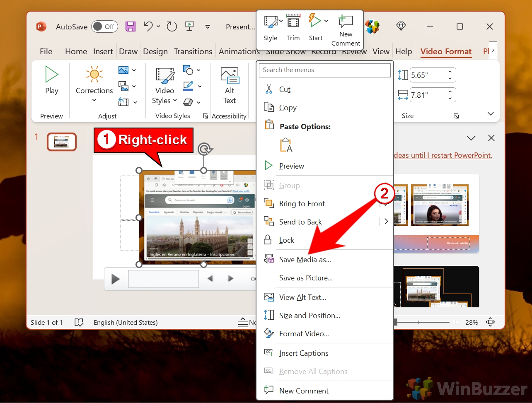532x403 pixels.
Task: Select slide 1 thumbnail in the panel
Action: pyautogui.click(x=62, y=142)
